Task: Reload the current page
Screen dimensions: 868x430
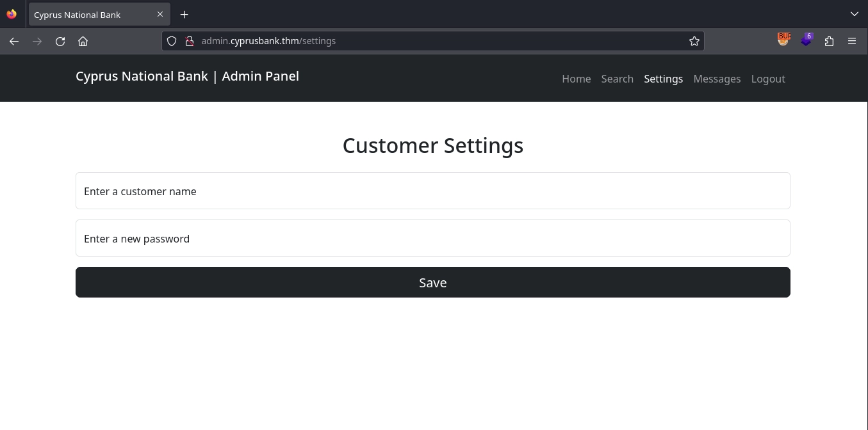Action: pos(60,41)
